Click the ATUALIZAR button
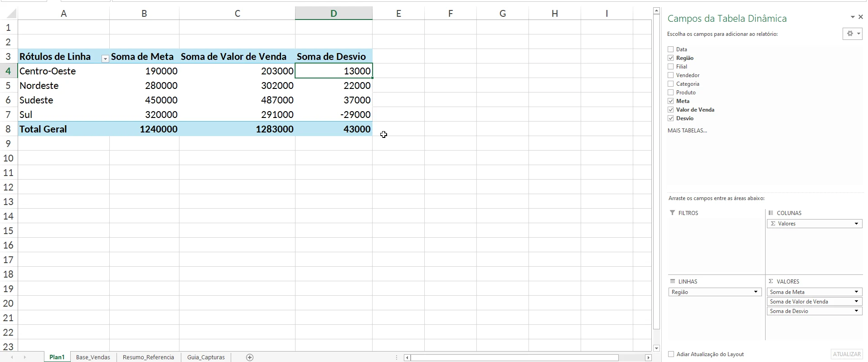The width and height of the screenshot is (868, 362). tap(847, 354)
